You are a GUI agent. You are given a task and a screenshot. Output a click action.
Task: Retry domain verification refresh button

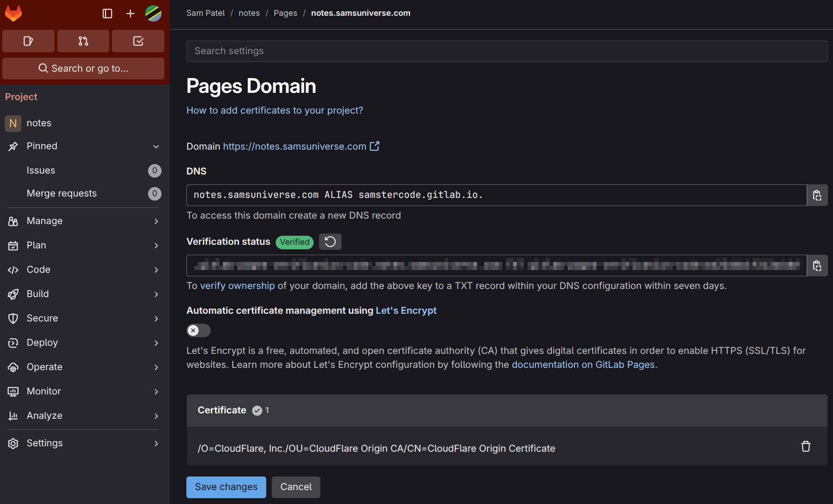coord(330,242)
